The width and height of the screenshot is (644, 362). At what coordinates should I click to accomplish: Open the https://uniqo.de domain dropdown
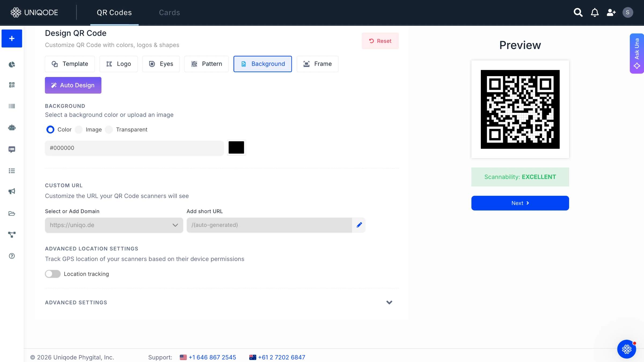pyautogui.click(x=114, y=225)
